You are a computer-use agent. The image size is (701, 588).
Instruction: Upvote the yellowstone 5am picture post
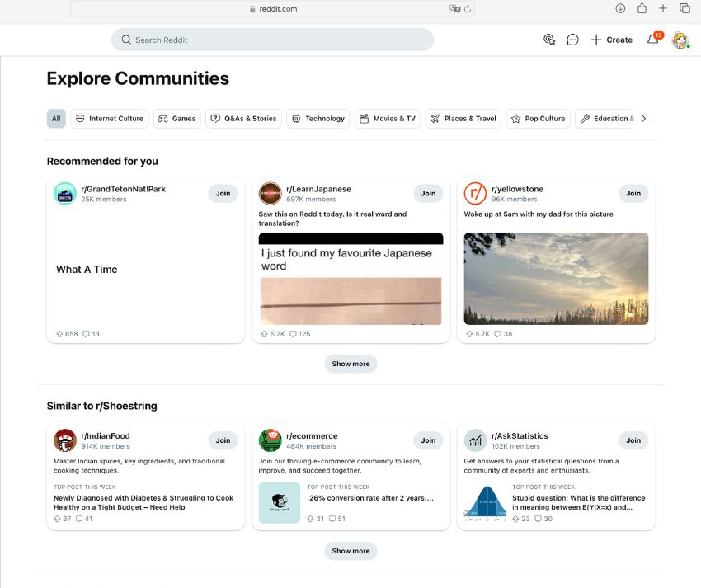point(469,334)
